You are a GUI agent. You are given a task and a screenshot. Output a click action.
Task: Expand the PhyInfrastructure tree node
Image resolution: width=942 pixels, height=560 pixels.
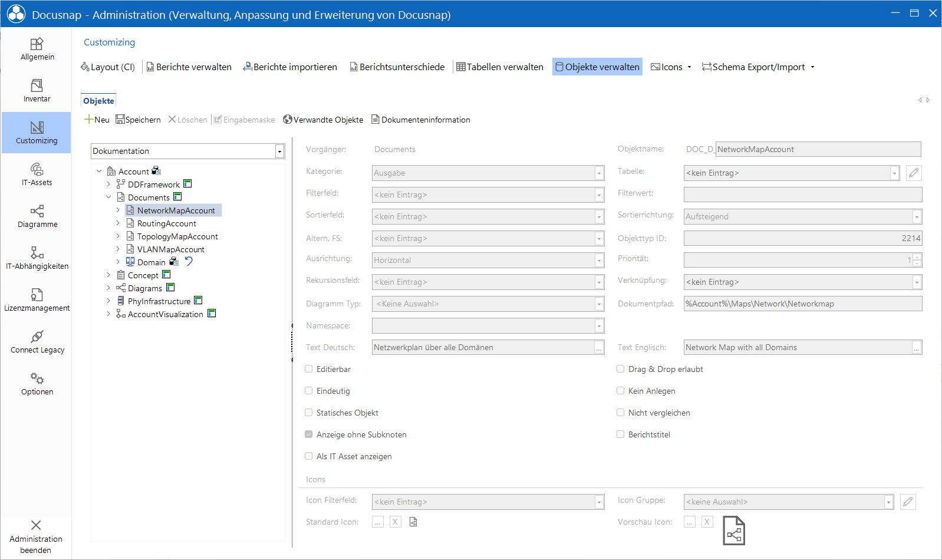tap(108, 301)
